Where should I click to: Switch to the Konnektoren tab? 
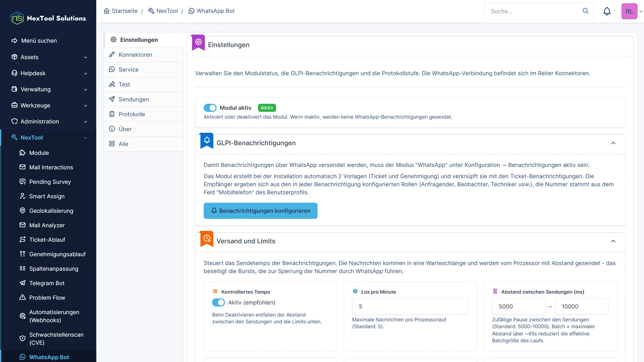pyautogui.click(x=143, y=55)
